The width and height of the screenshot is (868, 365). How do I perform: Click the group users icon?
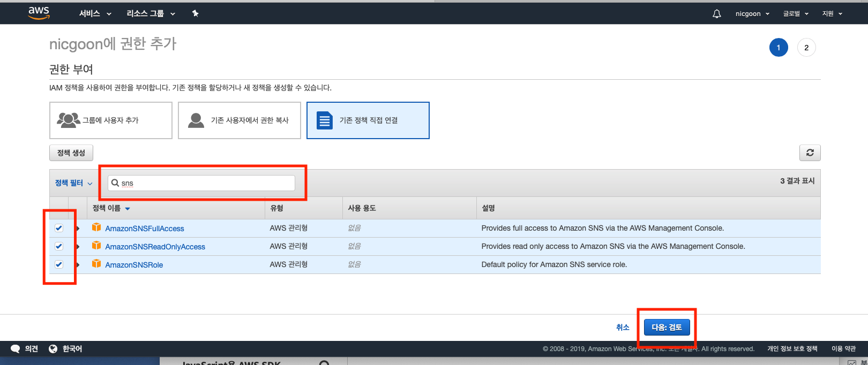pos(69,120)
